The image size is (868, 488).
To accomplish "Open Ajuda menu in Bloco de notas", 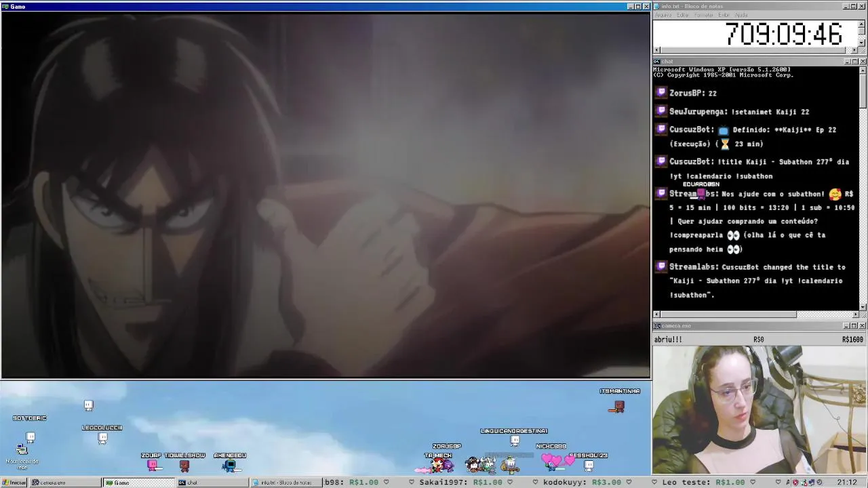I will tap(741, 15).
